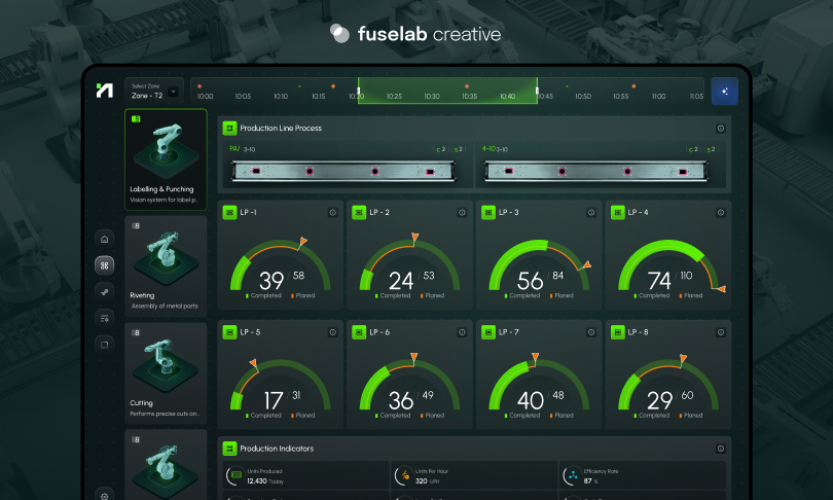Open the LP - 6 card info icon
The height and width of the screenshot is (500, 833).
(x=462, y=332)
